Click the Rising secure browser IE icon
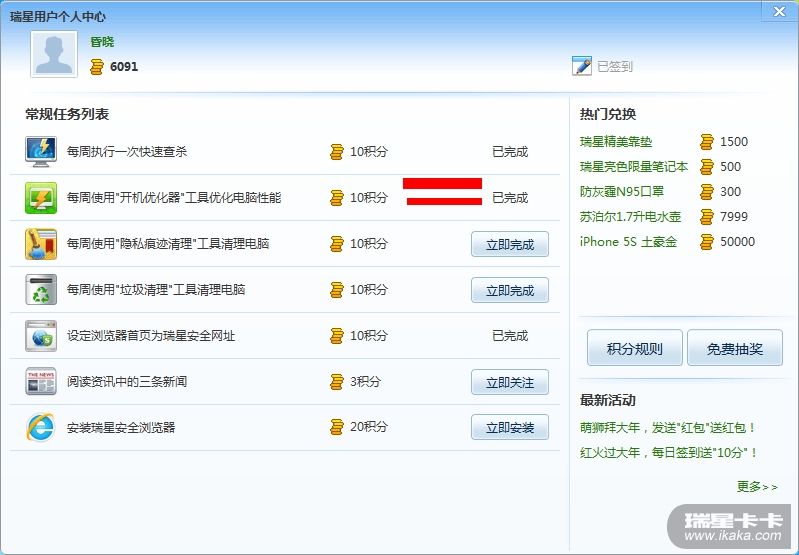The height and width of the screenshot is (555, 799). (41, 427)
